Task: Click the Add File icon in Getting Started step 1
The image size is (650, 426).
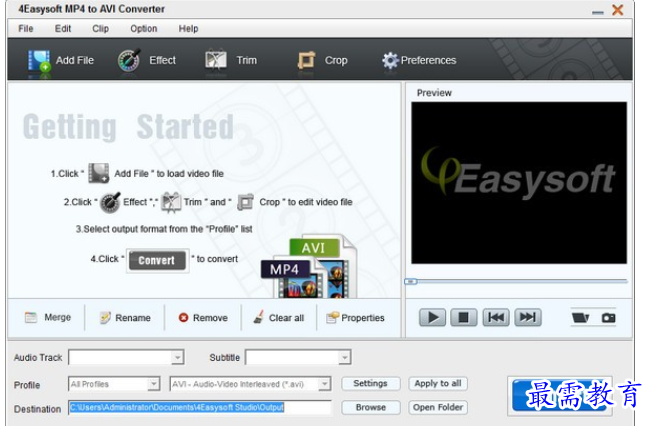Action: (99, 173)
